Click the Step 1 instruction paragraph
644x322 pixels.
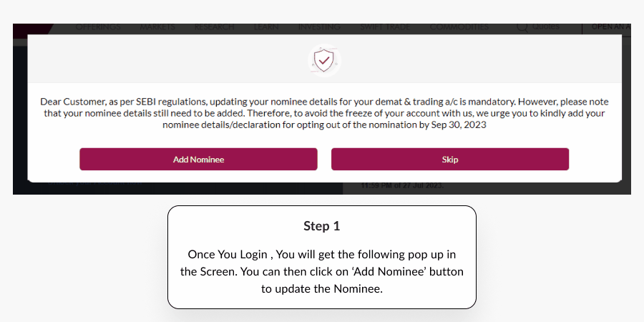click(321, 271)
